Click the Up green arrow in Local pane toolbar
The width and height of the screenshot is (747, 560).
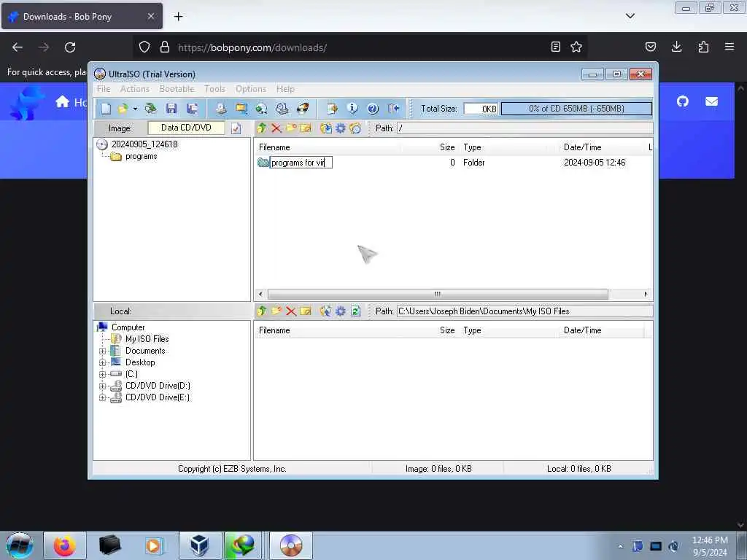(262, 311)
